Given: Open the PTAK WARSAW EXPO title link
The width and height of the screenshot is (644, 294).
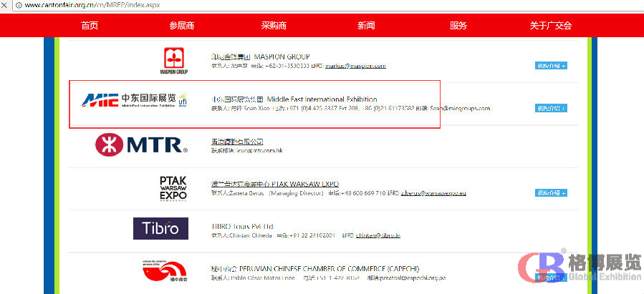Looking at the screenshot, I should click(x=274, y=184).
